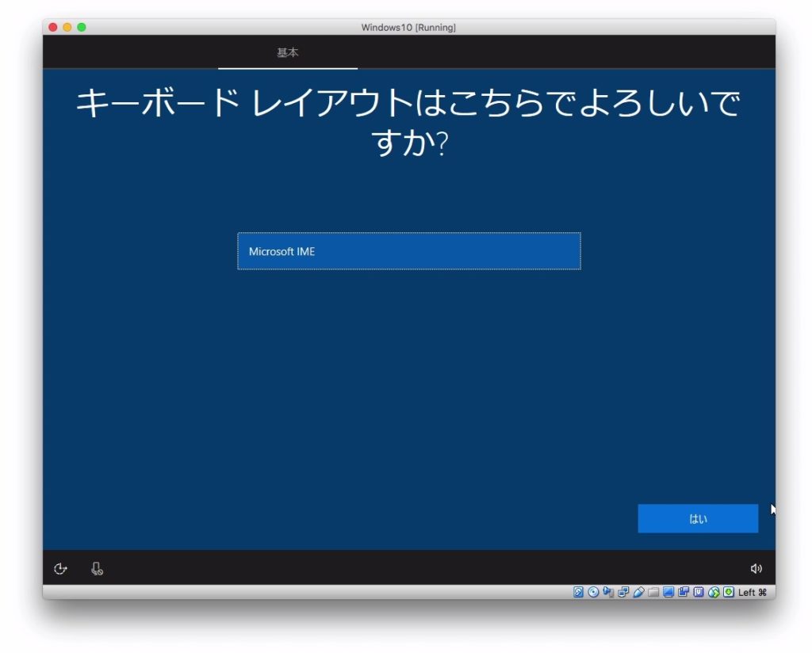Click VirtualBox USB devices icon

(638, 592)
